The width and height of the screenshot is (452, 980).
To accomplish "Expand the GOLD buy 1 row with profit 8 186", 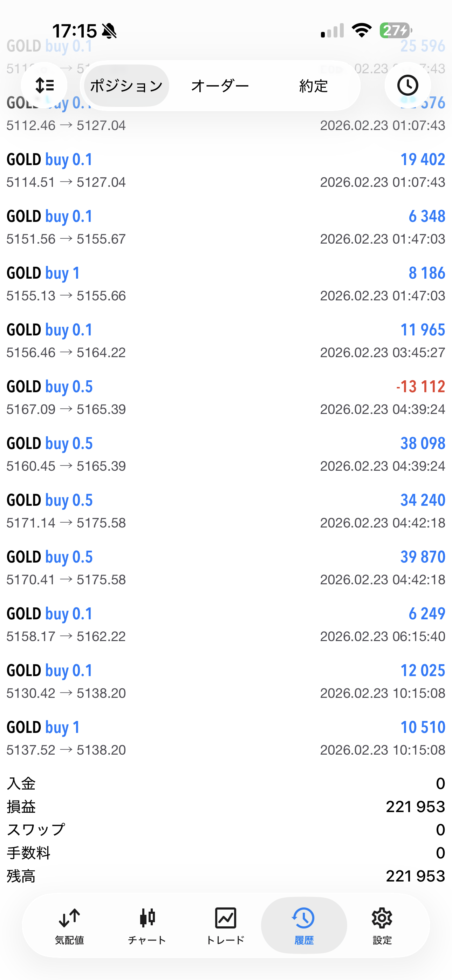I will click(226, 284).
